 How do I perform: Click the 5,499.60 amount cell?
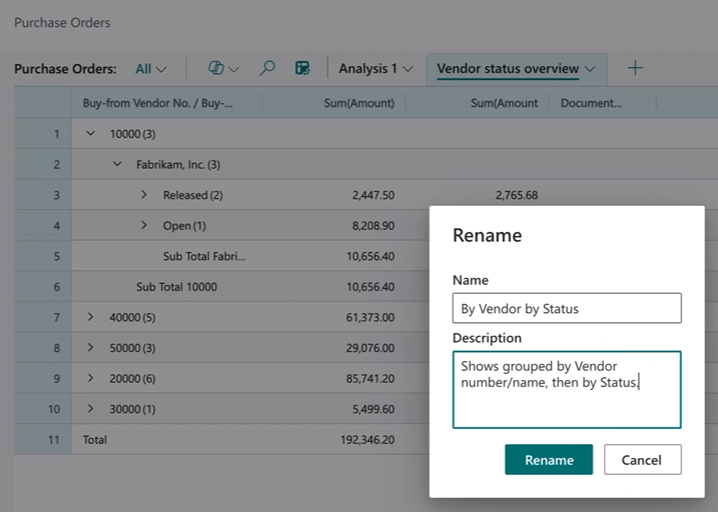pyautogui.click(x=373, y=409)
